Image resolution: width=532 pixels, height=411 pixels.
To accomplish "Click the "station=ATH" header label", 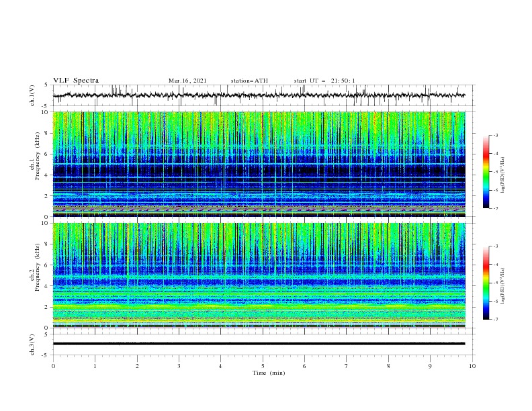I will coord(249,81).
